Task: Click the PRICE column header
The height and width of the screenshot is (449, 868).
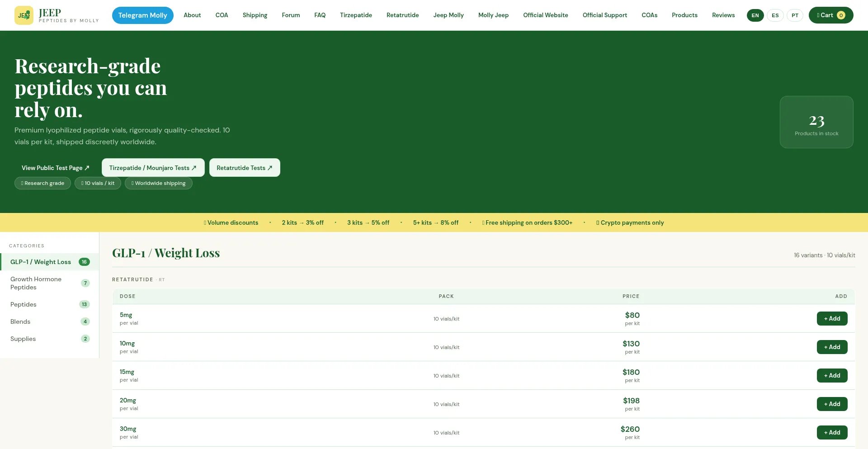Action: 631,296
